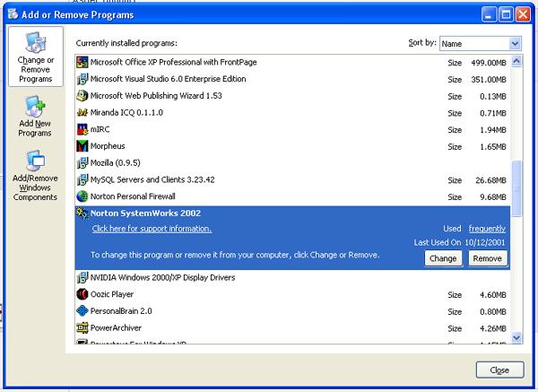Click the MySQL Servers and Clients icon

[82, 180]
